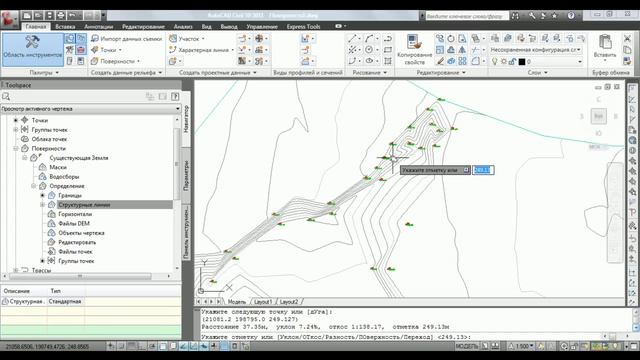Select the Rectangle tool in Рисование panel
640x360 pixels.
click(388, 49)
